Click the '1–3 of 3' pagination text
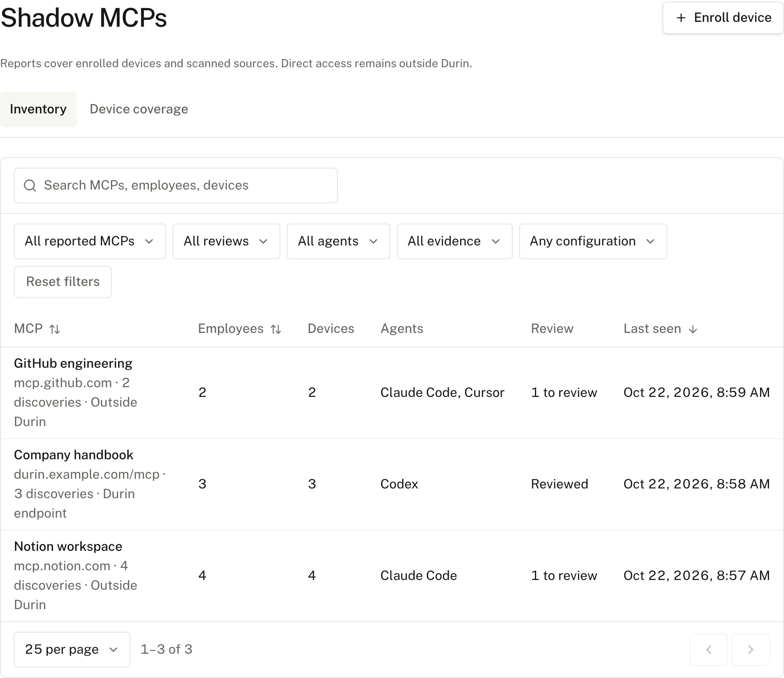This screenshot has height=678, width=784. point(166,649)
